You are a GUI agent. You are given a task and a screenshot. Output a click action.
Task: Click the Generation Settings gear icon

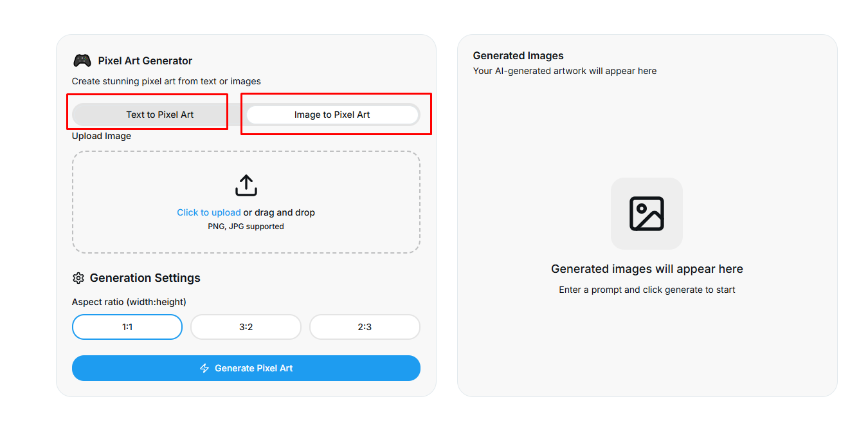pyautogui.click(x=78, y=278)
